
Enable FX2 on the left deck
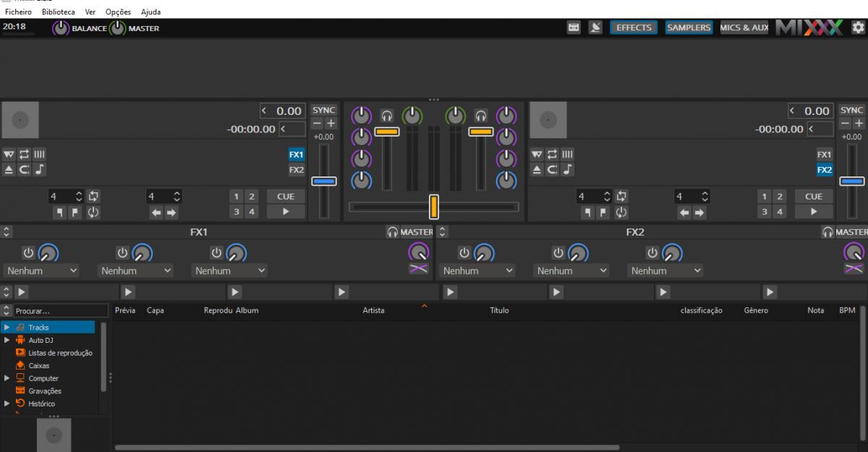(297, 170)
